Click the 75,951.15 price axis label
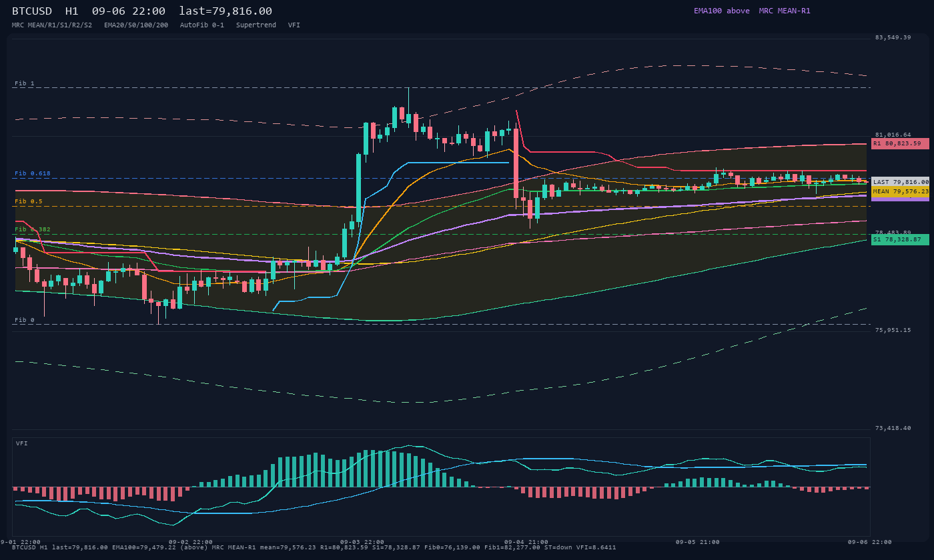 coord(893,330)
